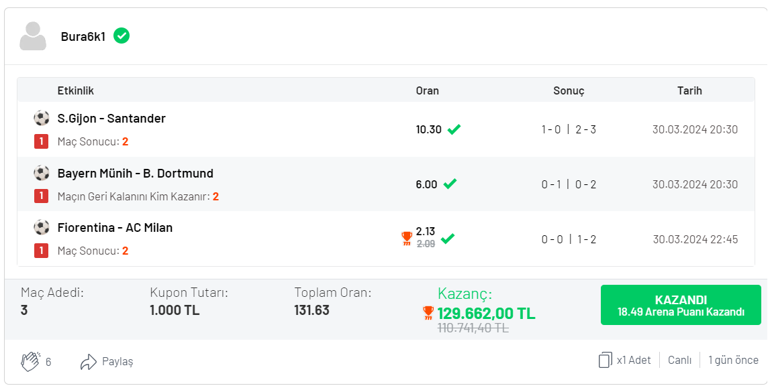
Task: Click the green KAZANDI button
Action: [681, 305]
